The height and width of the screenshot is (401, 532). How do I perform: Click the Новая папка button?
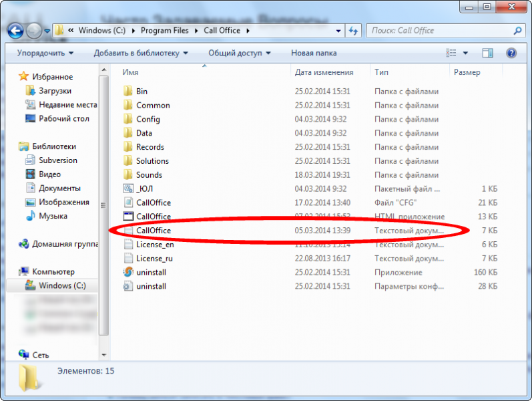[314, 53]
